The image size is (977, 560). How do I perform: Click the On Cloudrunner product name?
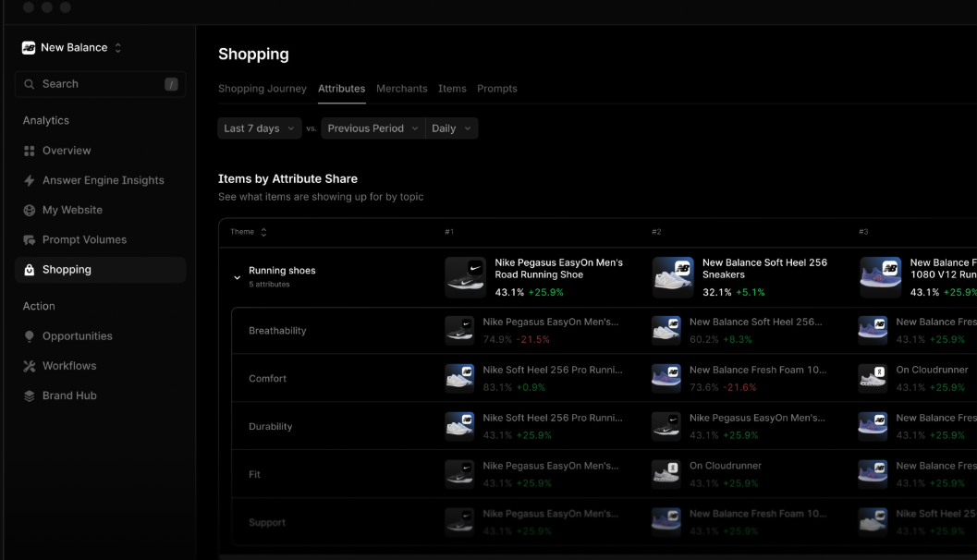pyautogui.click(x=725, y=465)
